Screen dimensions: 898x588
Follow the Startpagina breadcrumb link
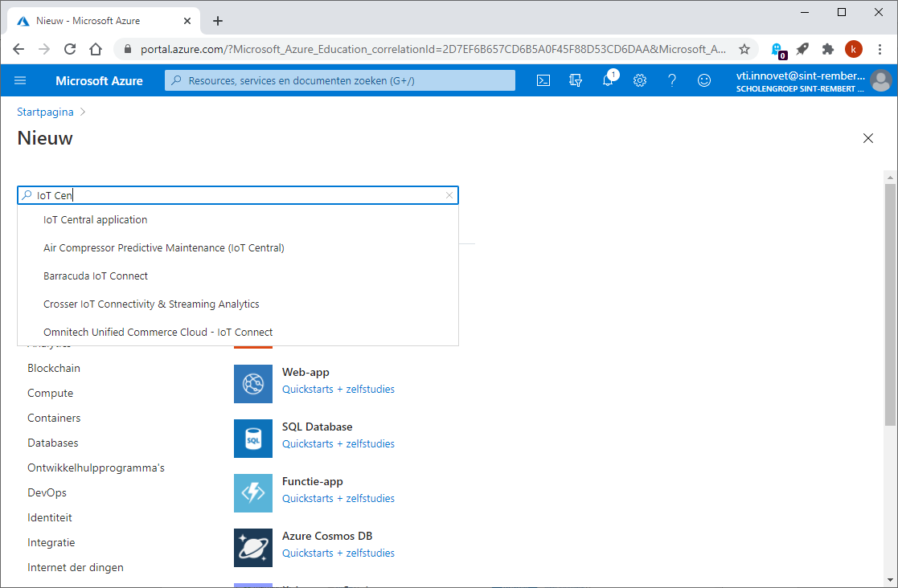click(x=45, y=112)
